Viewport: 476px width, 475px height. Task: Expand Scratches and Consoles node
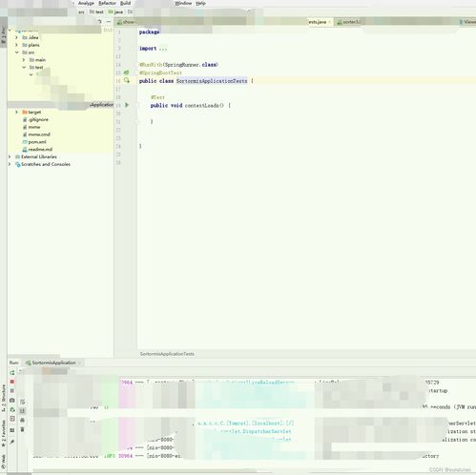click(10, 164)
